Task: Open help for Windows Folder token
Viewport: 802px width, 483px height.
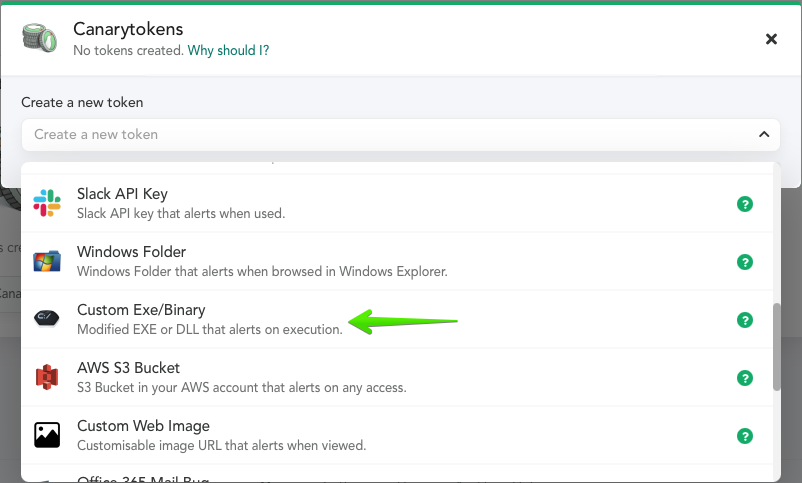Action: pos(745,262)
